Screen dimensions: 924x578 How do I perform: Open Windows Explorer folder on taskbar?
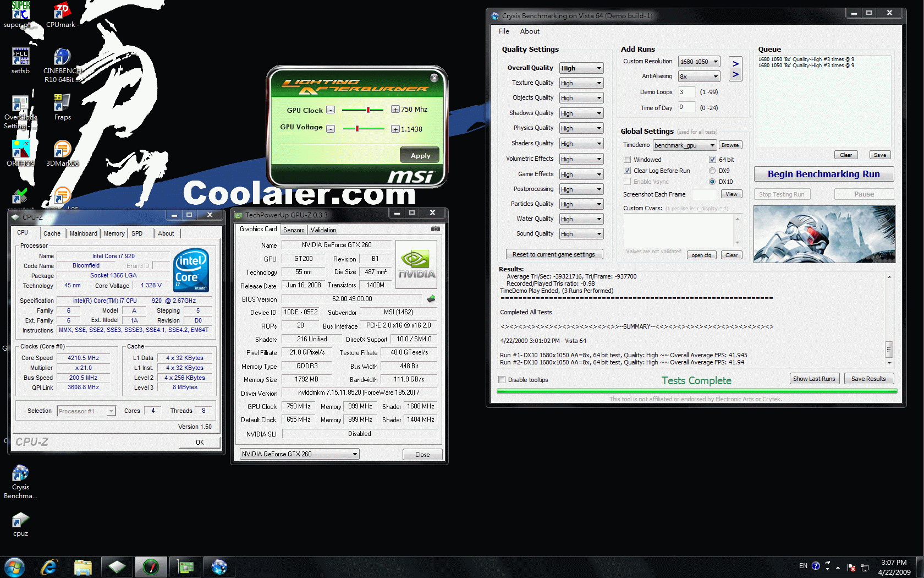[x=83, y=567]
